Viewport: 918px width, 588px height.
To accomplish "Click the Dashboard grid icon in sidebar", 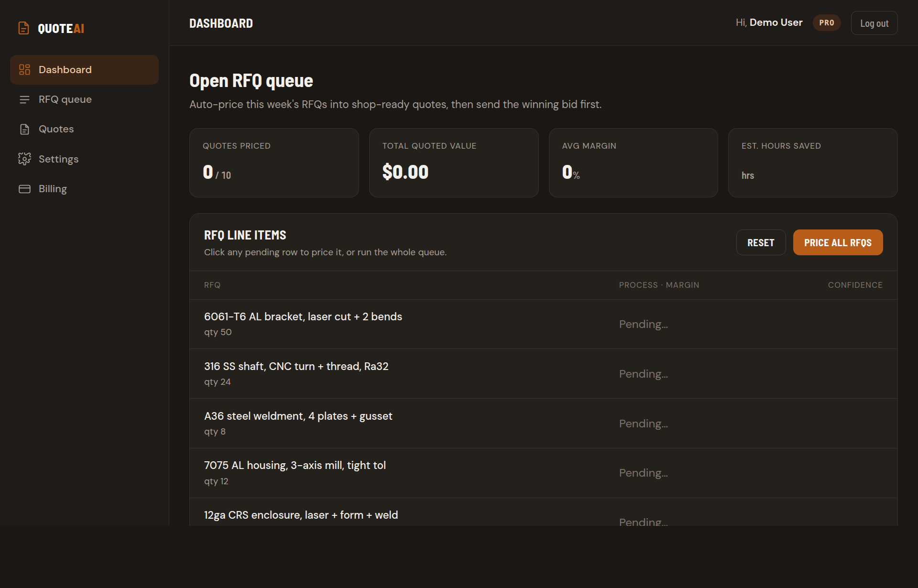I will [24, 70].
